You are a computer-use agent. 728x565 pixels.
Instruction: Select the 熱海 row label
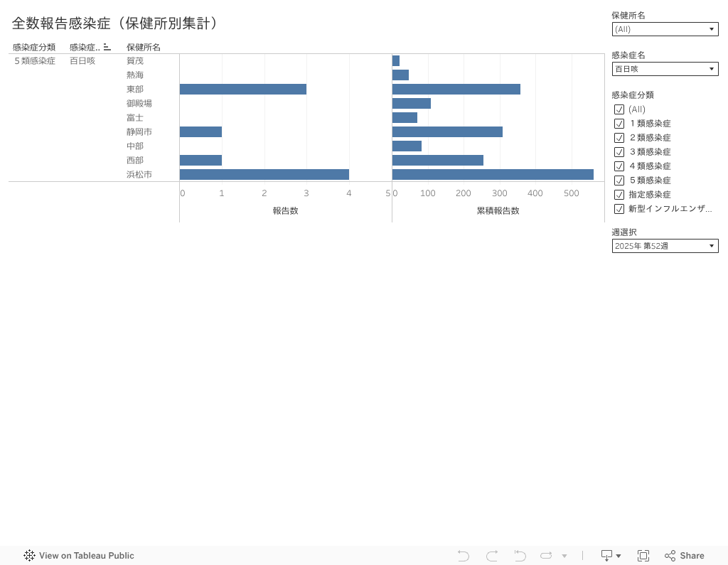click(135, 75)
